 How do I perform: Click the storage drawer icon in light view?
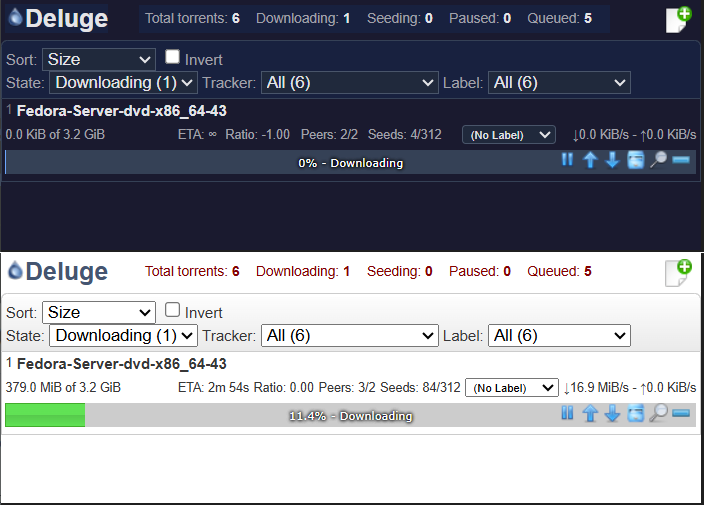click(x=635, y=413)
